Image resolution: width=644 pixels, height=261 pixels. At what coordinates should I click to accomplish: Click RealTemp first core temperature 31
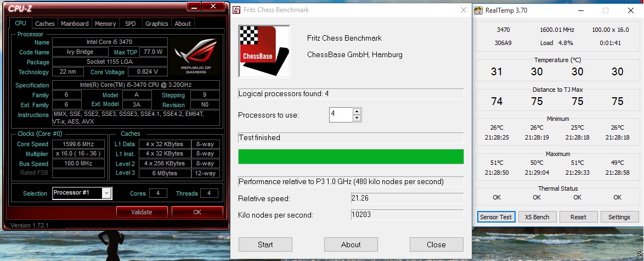[x=496, y=71]
